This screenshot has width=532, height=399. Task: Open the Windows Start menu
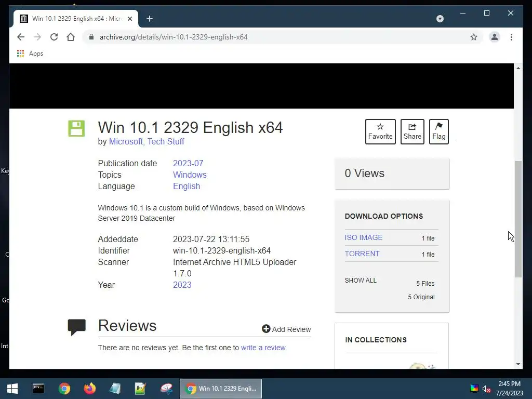12,389
